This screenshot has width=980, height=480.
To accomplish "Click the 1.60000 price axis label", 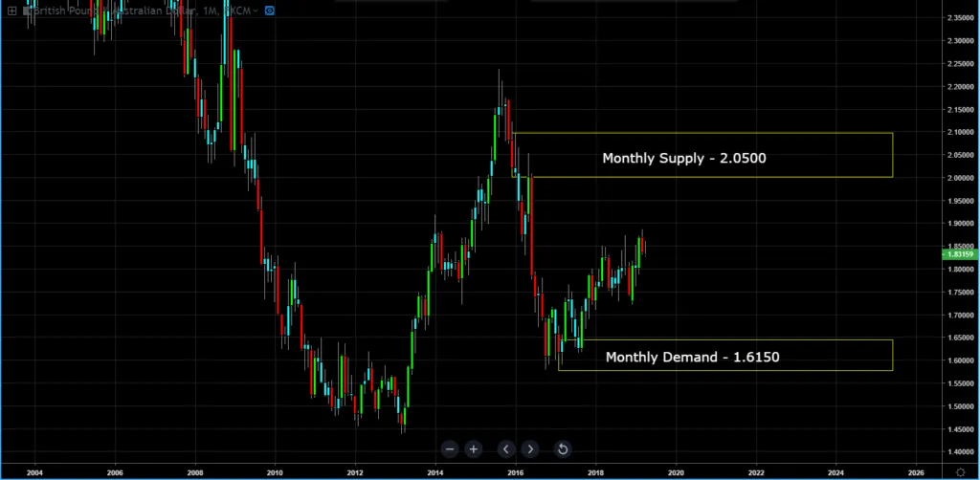I will (x=961, y=360).
